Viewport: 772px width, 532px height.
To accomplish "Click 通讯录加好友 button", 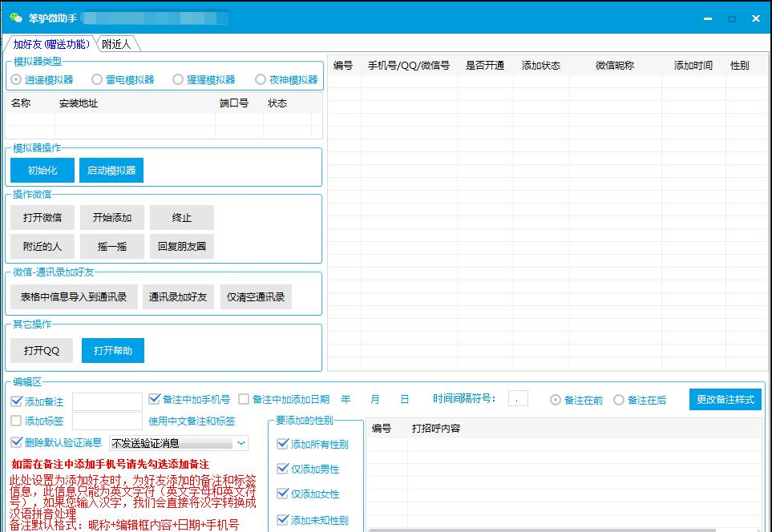I will (178, 296).
